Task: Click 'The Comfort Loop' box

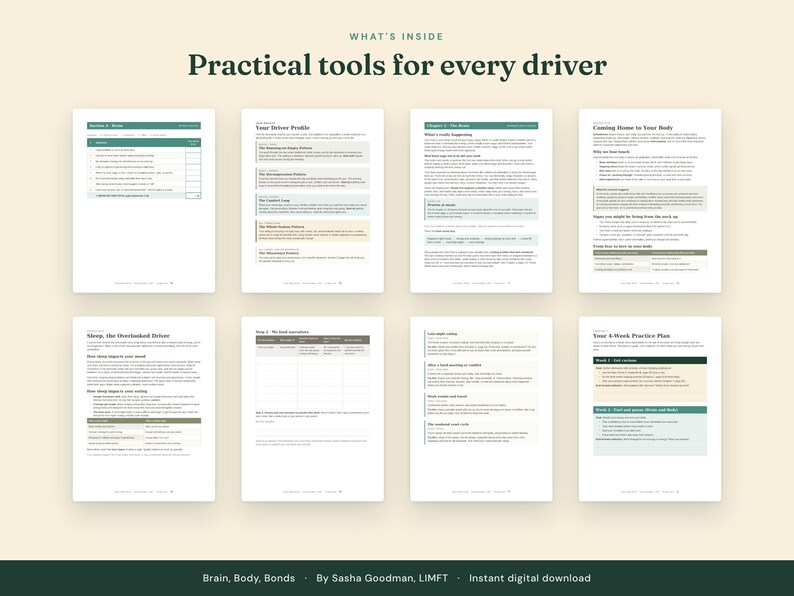Action: click(312, 205)
